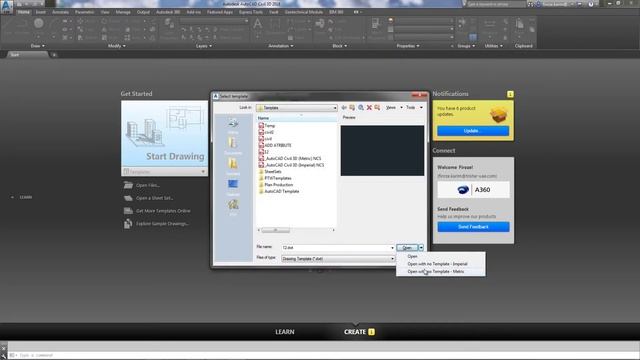Screen dimensions: 640x360
Task: Click the Open button in dialog
Action: (407, 247)
